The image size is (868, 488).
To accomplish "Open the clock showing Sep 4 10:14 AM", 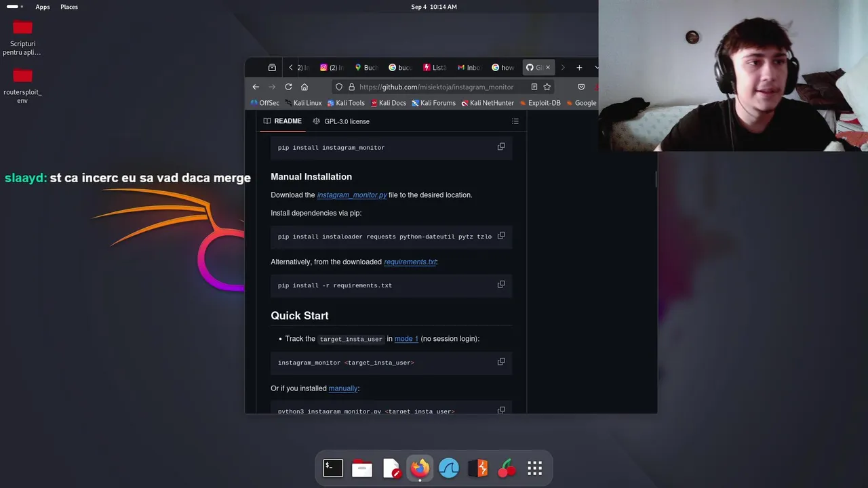I will [434, 7].
